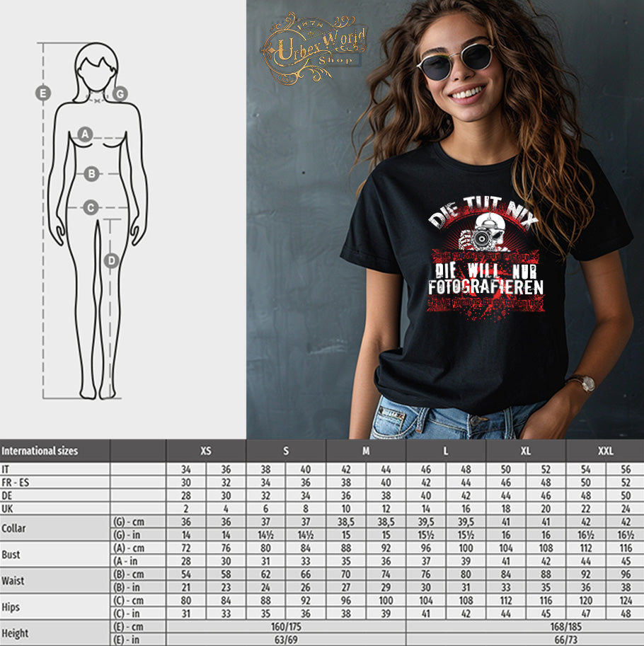Click the Bust cm value 112
Viewport: 644px width, 646px height.
click(x=585, y=548)
